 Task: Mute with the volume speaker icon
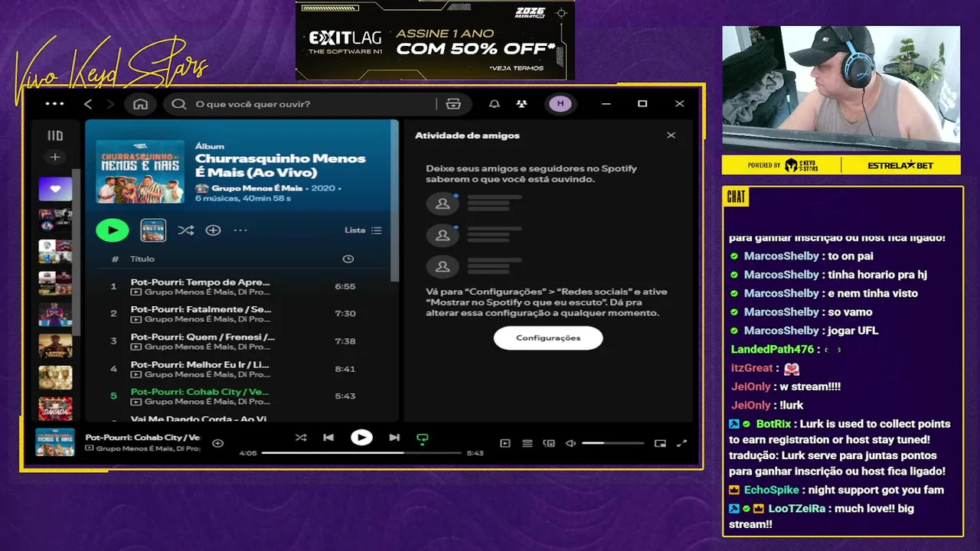[570, 443]
